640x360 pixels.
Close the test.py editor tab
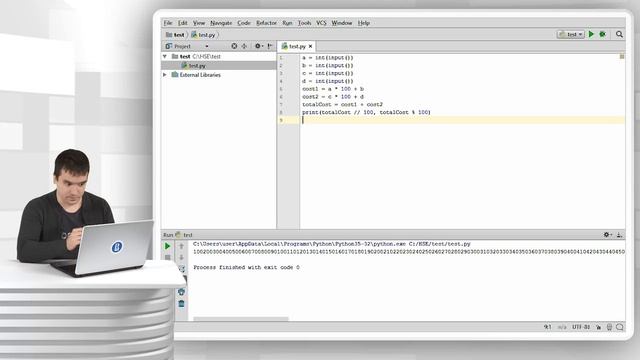point(310,47)
